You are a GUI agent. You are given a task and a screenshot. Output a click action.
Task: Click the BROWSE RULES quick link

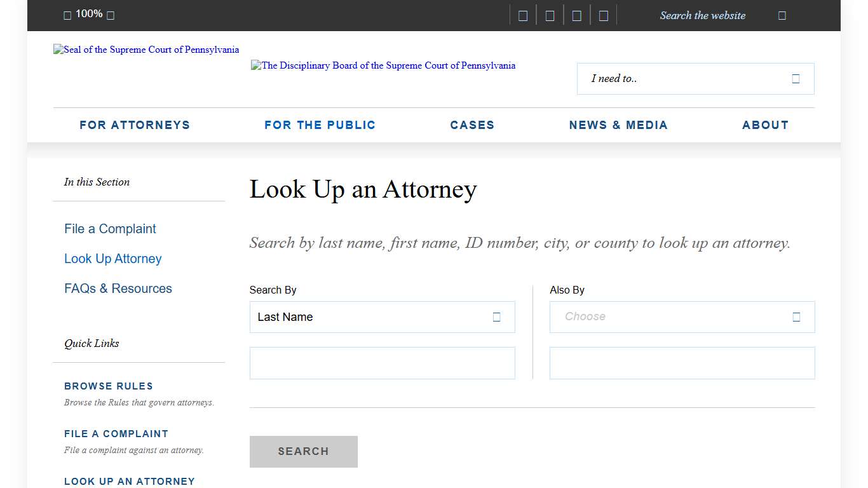click(108, 386)
